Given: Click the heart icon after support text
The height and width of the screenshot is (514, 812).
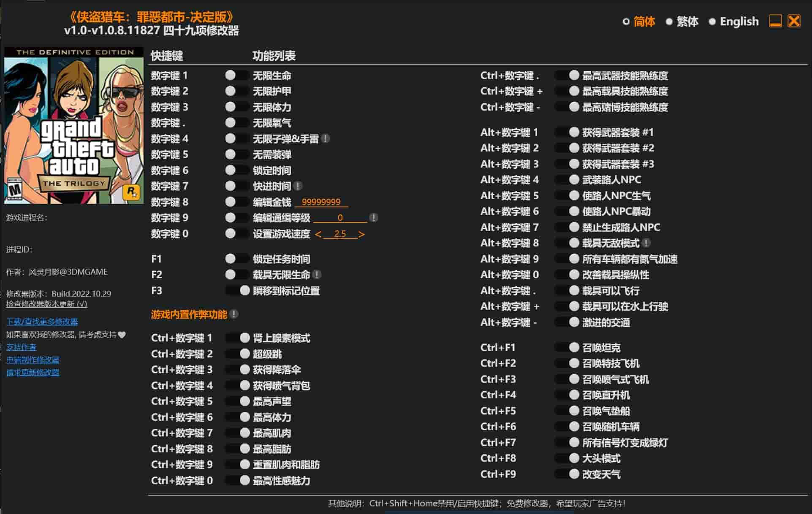Looking at the screenshot, I should click(x=122, y=335).
